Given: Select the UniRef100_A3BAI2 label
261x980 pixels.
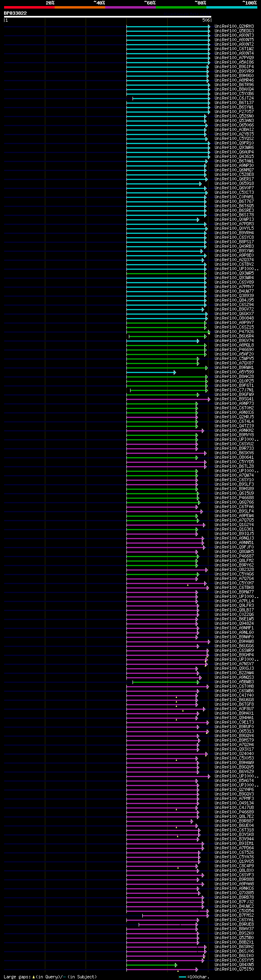Looking at the screenshot, I should [234, 130].
